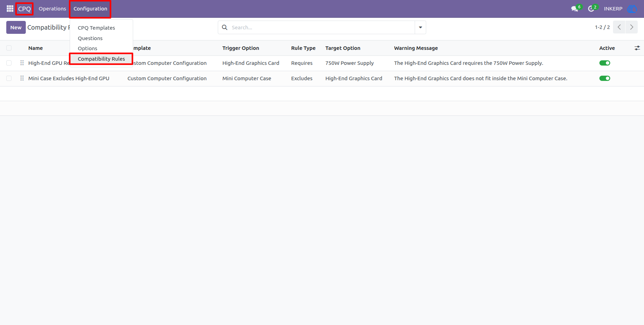Click the INKERP company name
The height and width of the screenshot is (325, 644).
pos(613,9)
